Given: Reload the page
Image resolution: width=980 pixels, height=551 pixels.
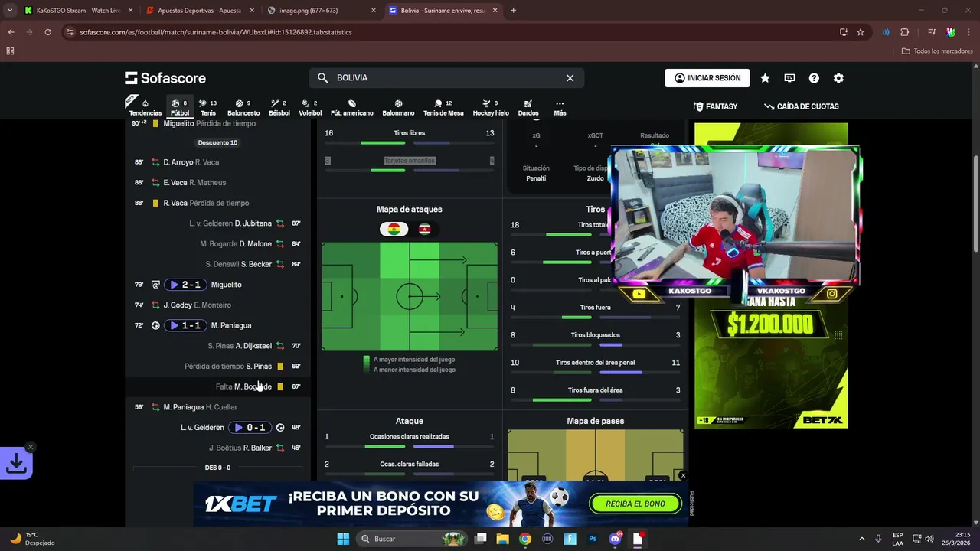Looking at the screenshot, I should tap(47, 32).
